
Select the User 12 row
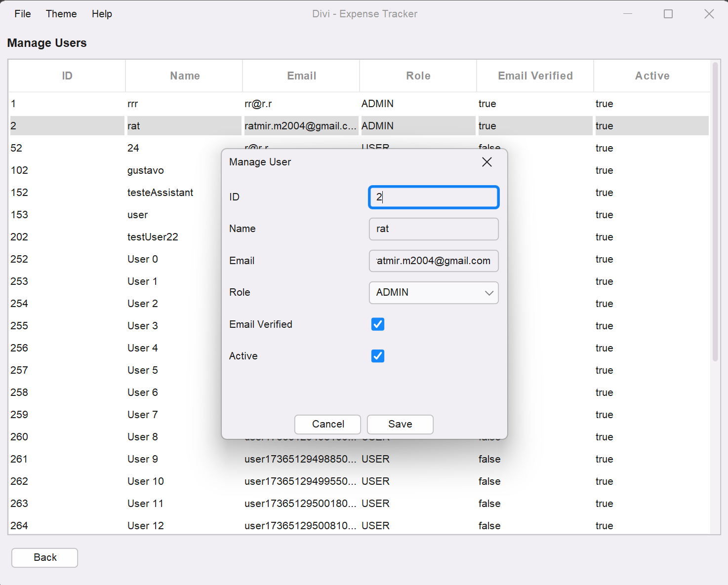point(360,525)
